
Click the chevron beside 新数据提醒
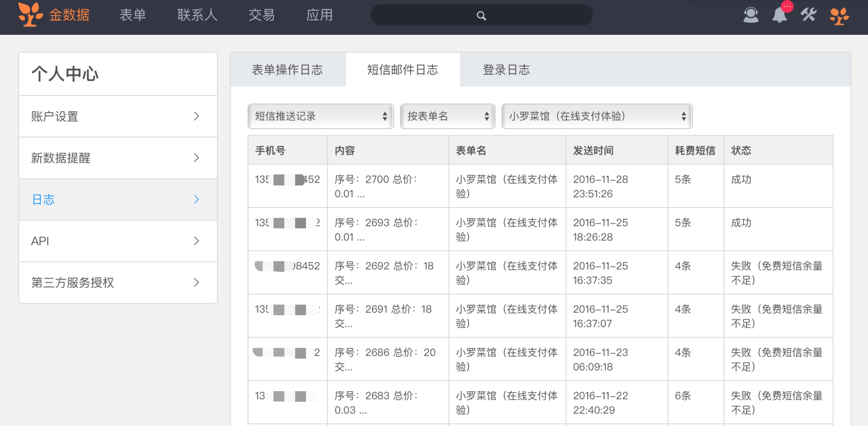pos(196,158)
